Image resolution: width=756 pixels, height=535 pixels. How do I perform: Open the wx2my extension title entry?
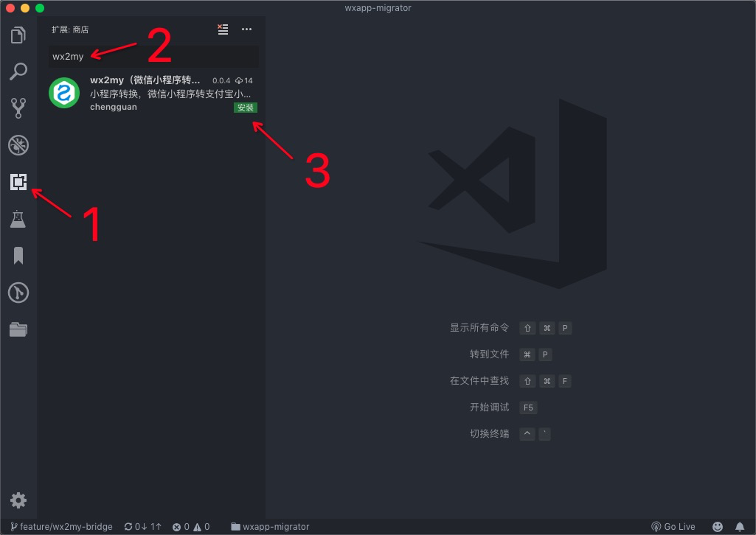coord(145,80)
